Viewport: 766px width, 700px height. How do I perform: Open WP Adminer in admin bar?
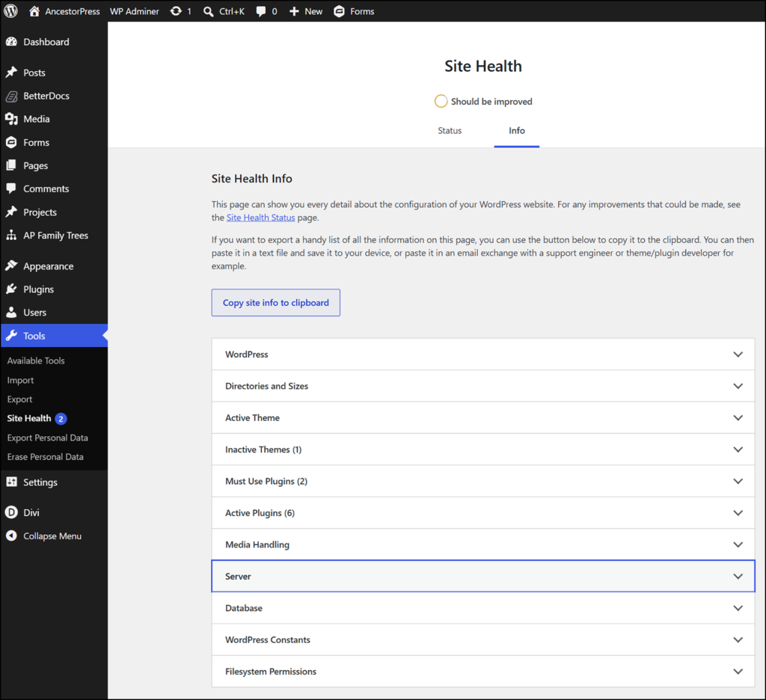click(x=135, y=11)
